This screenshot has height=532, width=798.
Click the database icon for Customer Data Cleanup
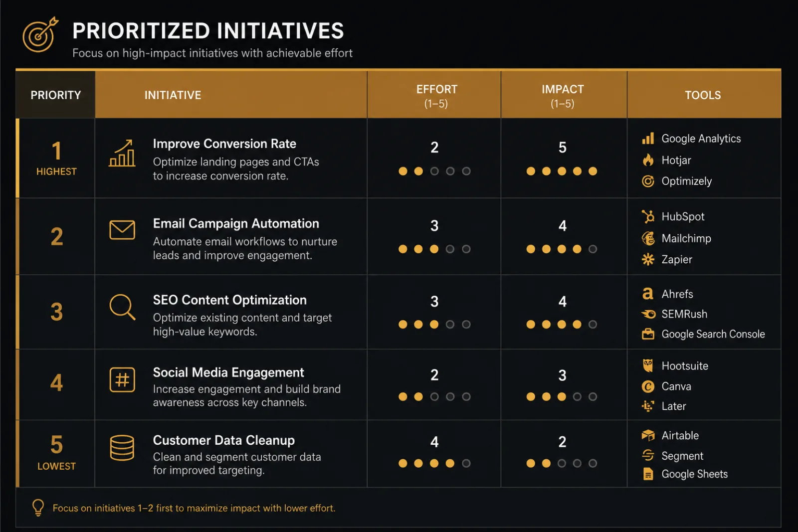(122, 448)
